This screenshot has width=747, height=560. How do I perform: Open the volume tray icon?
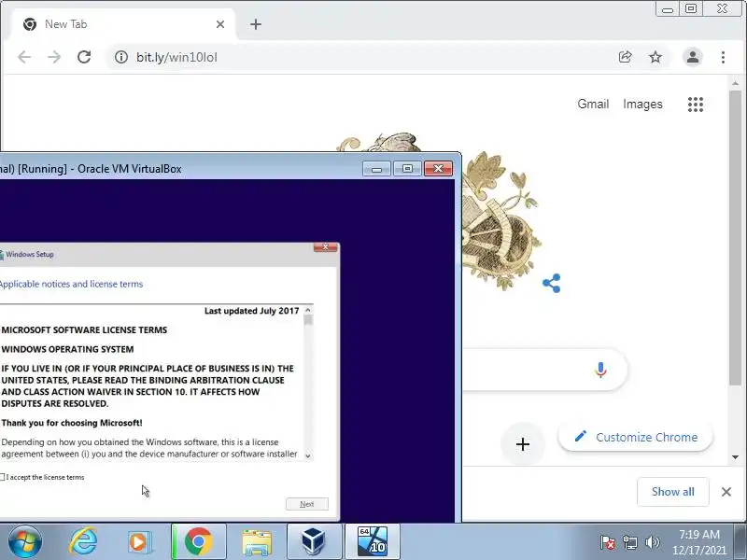(652, 542)
